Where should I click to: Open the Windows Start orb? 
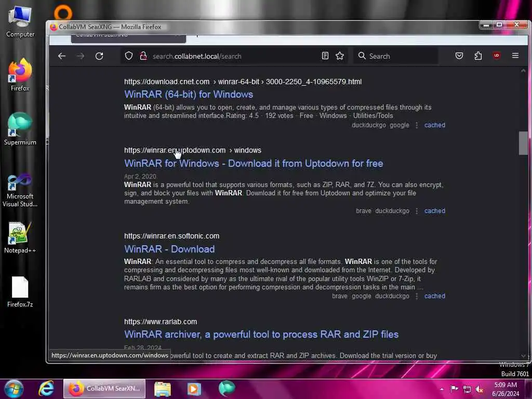click(x=14, y=389)
